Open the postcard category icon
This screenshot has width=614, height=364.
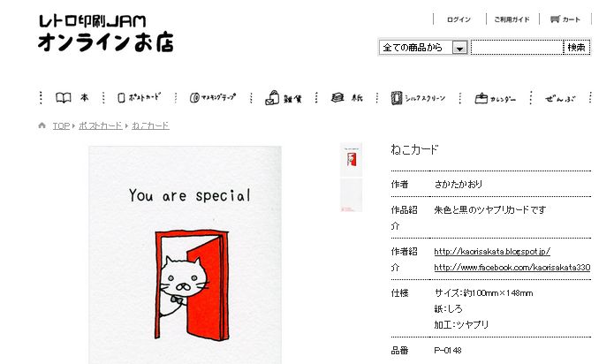121,98
